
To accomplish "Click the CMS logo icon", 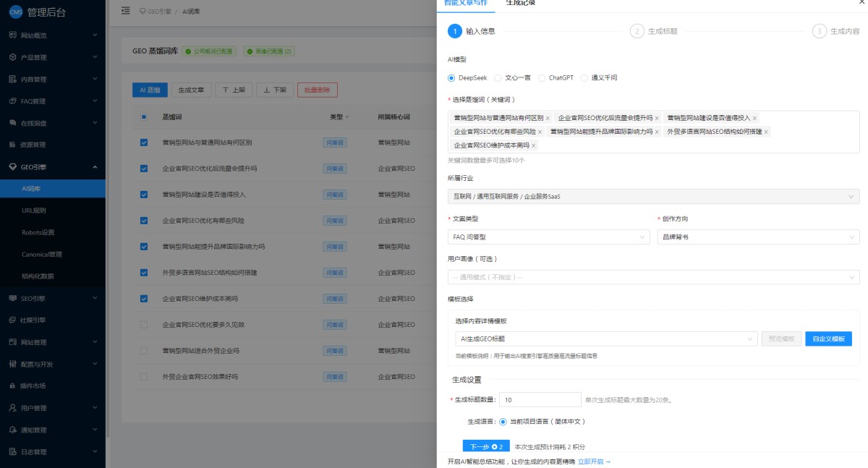I will coord(15,12).
